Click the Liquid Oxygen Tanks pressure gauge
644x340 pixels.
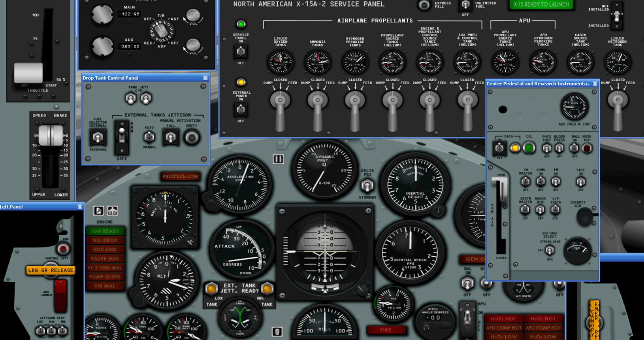click(281, 62)
